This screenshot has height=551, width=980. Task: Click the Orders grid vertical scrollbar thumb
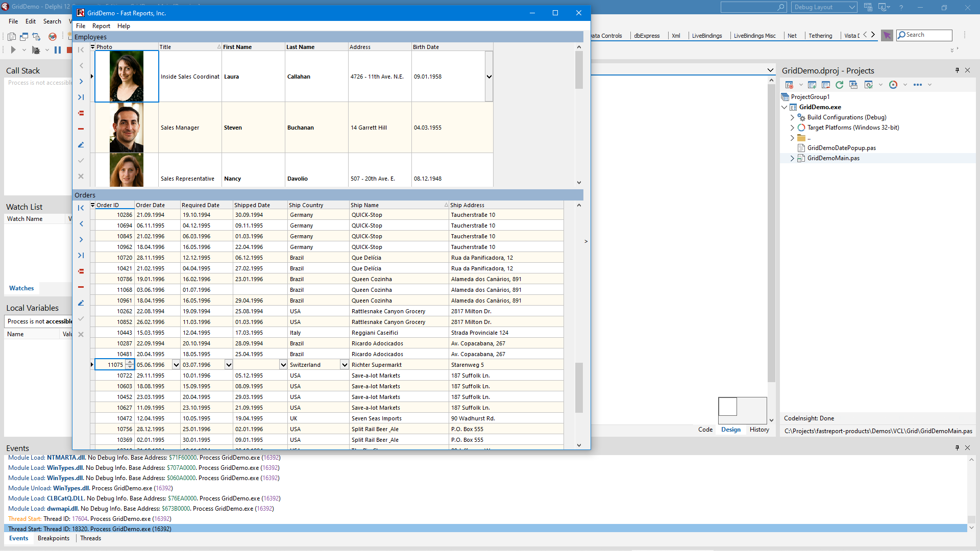(579, 388)
